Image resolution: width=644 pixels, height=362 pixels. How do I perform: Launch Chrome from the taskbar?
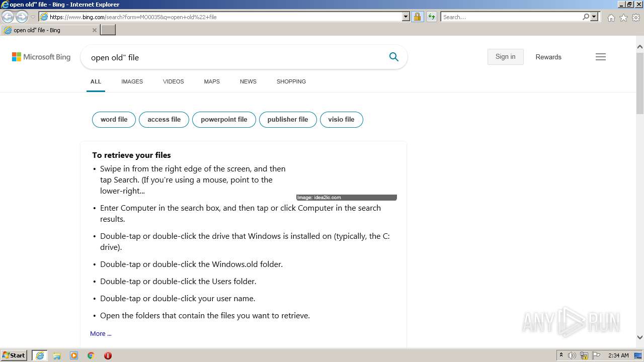coord(91,355)
